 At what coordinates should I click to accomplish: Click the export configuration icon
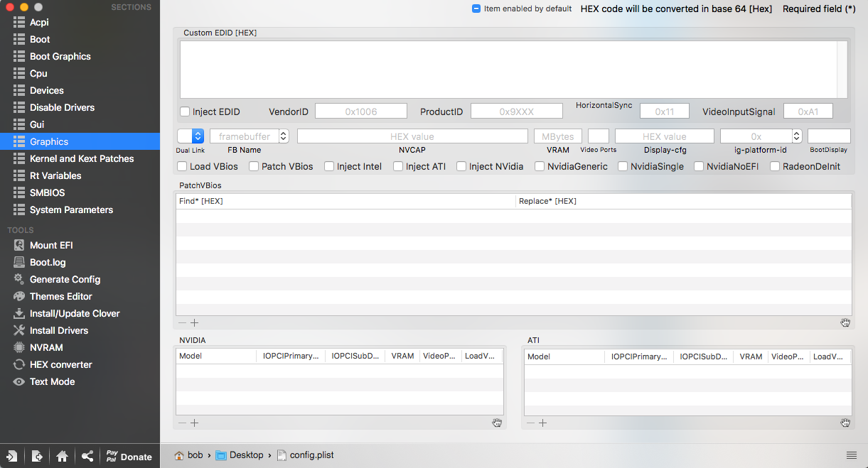(x=37, y=456)
